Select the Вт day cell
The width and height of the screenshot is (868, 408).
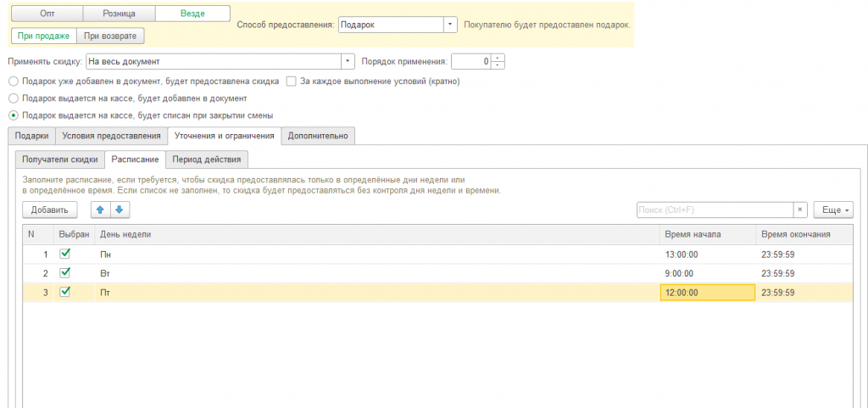pos(377,273)
